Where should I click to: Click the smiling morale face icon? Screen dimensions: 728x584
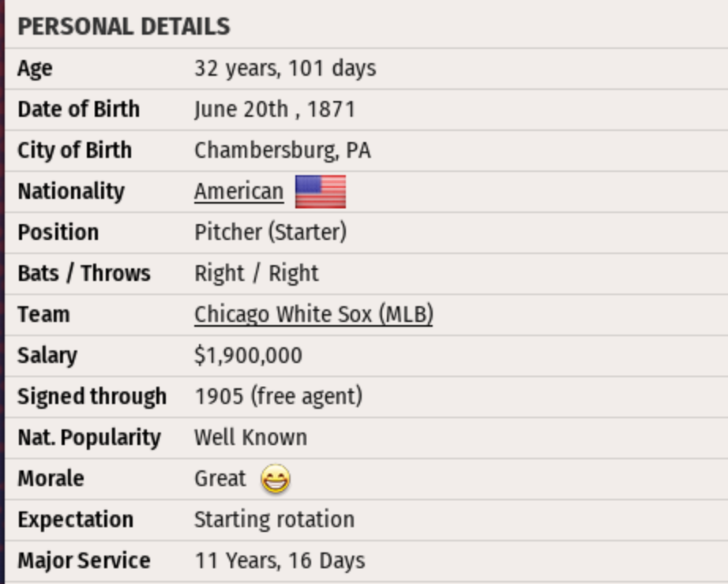[x=275, y=479]
